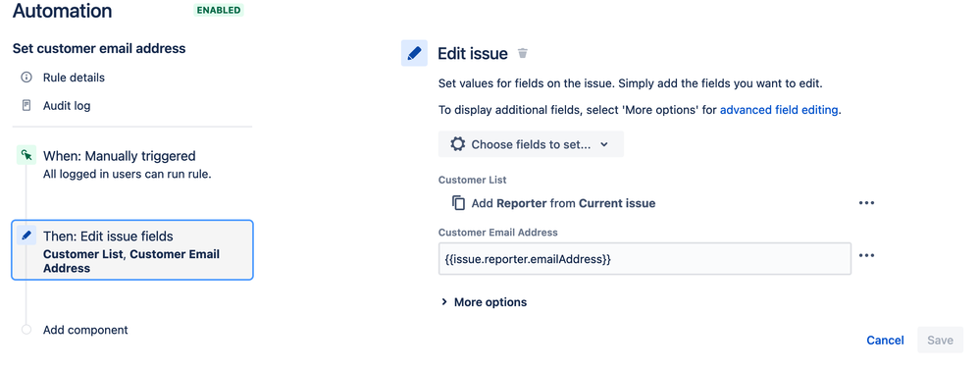Viewport: 980px width, 370px height.
Task: Click the copy icon beside Add Reporter
Action: 459,203
